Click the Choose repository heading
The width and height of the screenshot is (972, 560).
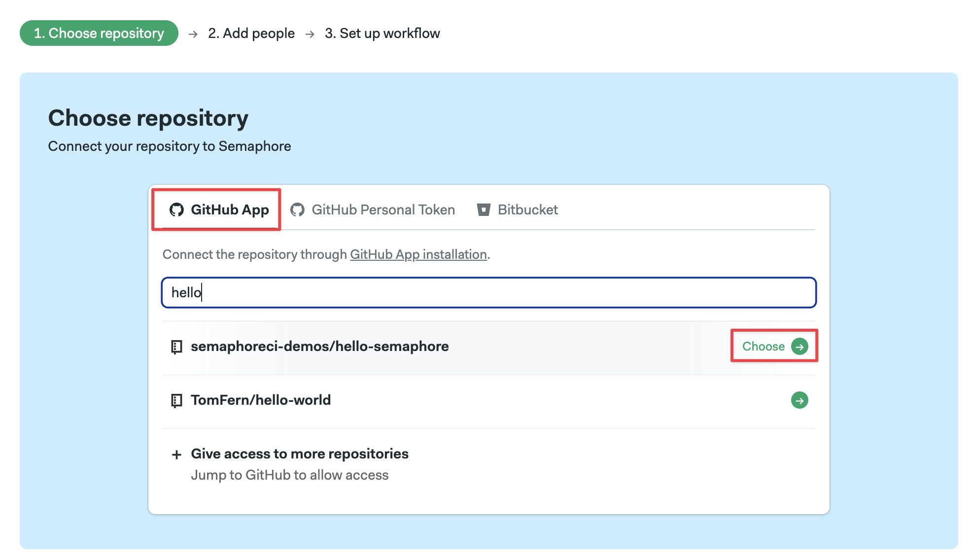point(148,118)
